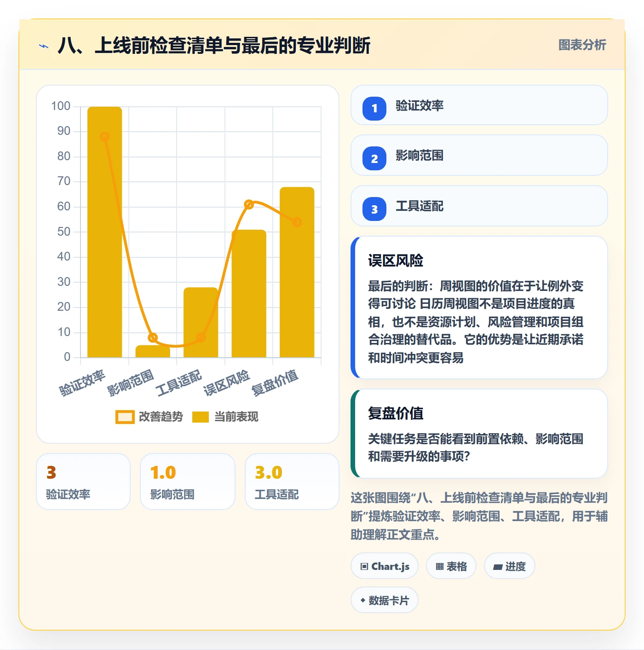
Task: Toggle the 改善趋势 legend swatch
Action: (x=125, y=417)
